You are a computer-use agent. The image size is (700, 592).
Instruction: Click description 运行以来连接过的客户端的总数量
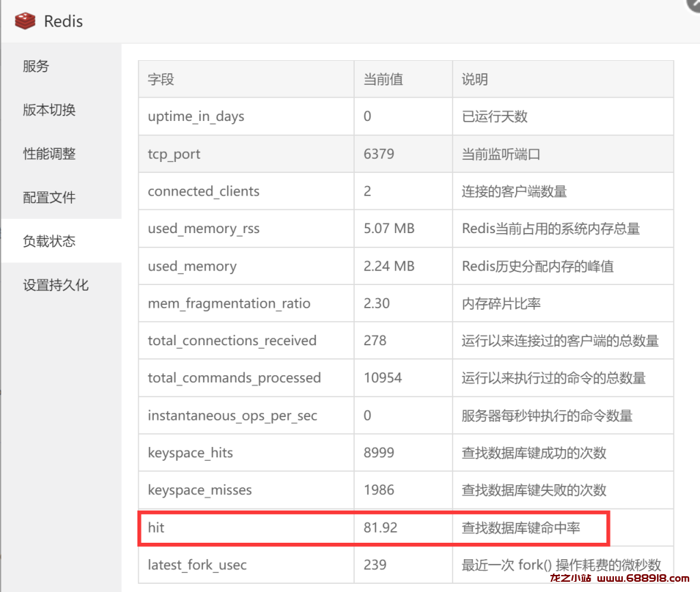click(x=561, y=340)
